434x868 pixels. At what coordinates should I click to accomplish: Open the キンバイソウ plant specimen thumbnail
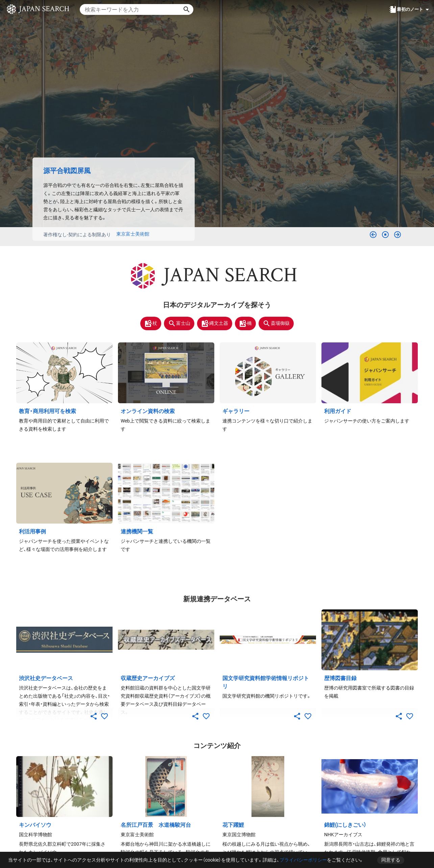click(x=64, y=787)
